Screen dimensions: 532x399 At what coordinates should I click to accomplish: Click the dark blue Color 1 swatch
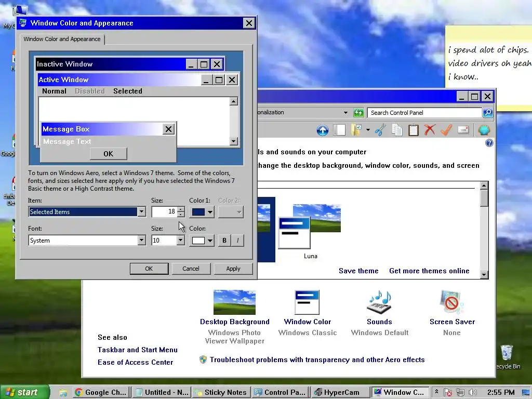[198, 212]
